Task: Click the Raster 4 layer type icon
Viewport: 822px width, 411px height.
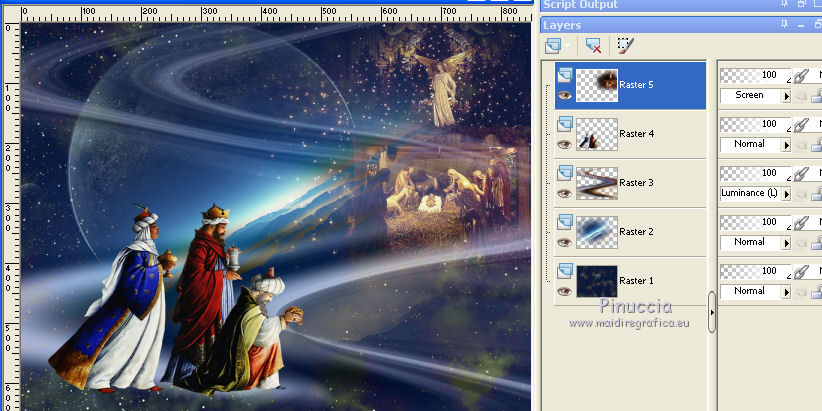Action: [565, 124]
